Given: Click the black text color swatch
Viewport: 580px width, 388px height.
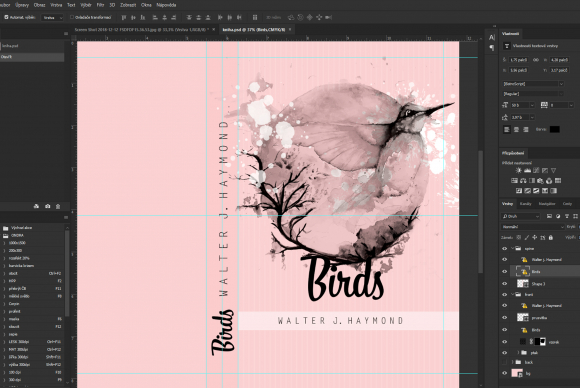Looking at the screenshot, I should tap(554, 129).
